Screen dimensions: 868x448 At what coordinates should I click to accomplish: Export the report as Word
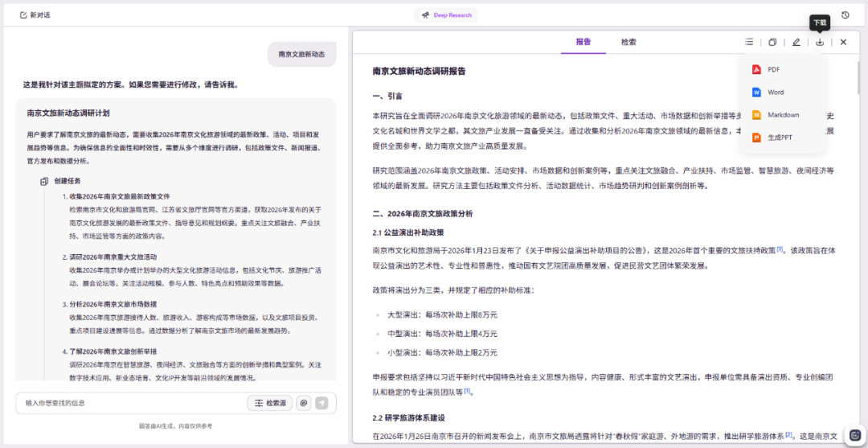775,92
